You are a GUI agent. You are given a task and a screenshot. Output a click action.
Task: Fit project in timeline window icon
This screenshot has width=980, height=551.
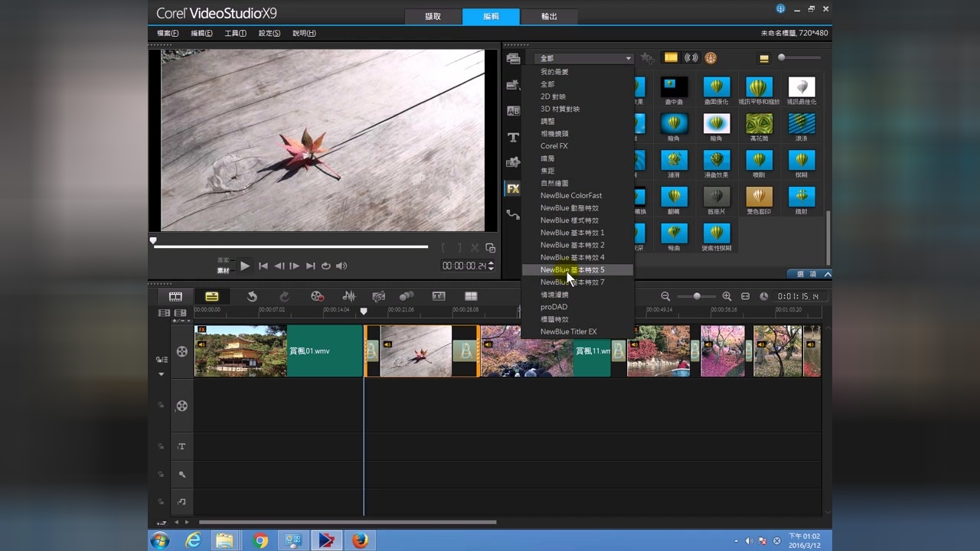(746, 296)
